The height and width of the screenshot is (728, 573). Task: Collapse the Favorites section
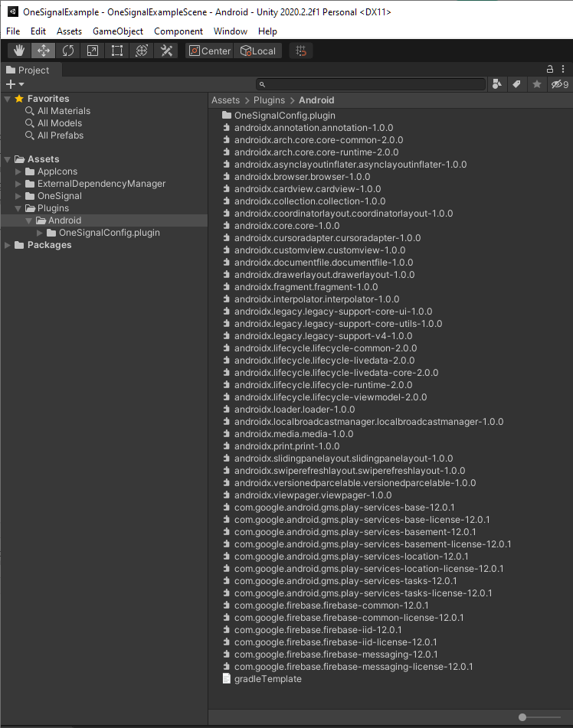[x=8, y=99]
